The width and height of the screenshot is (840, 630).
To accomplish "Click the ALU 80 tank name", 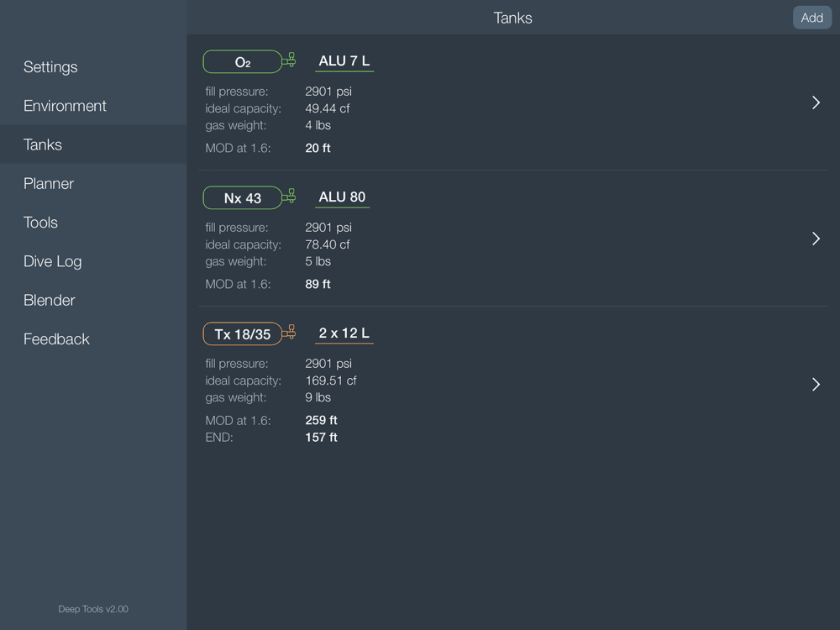I will click(x=342, y=197).
